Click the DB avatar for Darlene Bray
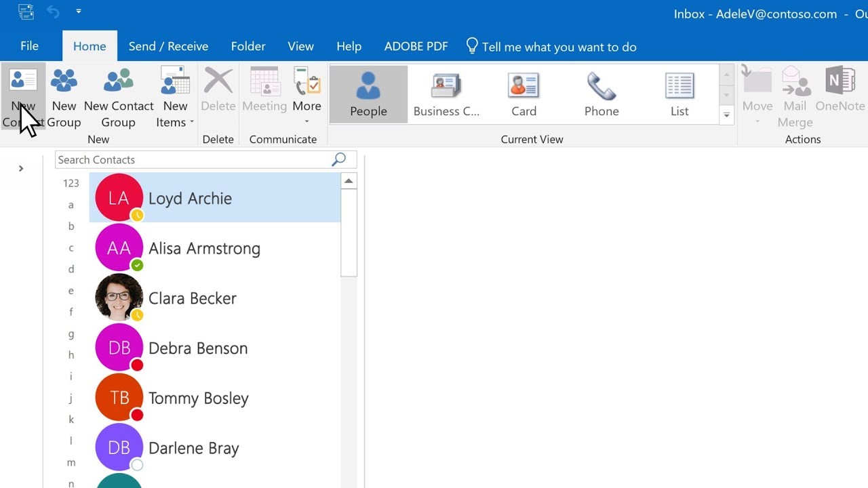The image size is (868, 488). point(119,447)
